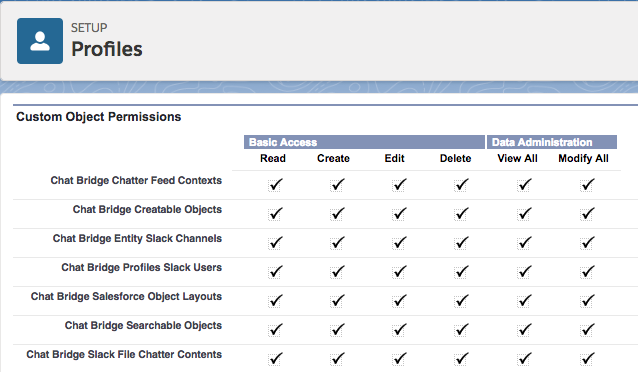Toggle View All for Chat Bridge Entity Slack Channels
The height and width of the screenshot is (372, 638).
pyautogui.click(x=524, y=243)
